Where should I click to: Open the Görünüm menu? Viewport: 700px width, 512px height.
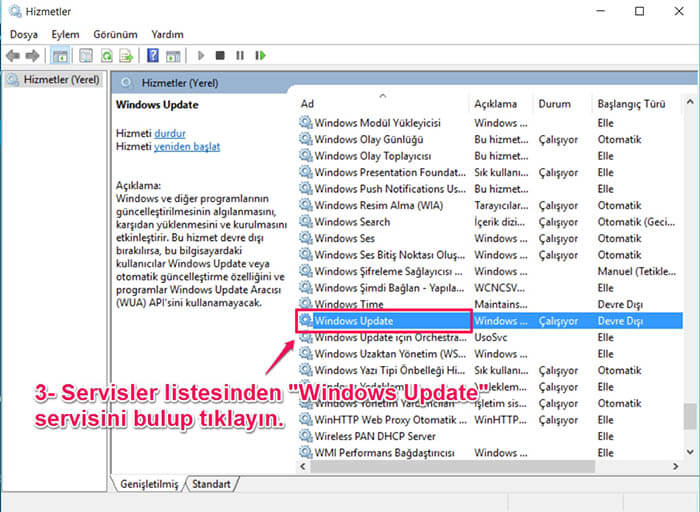[x=115, y=34]
